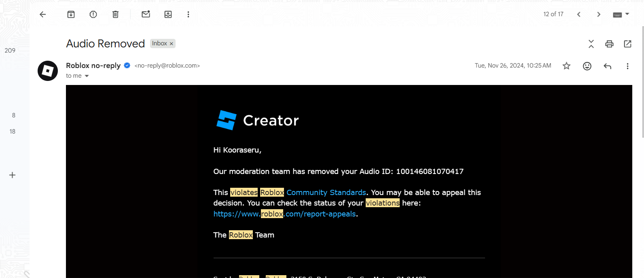The height and width of the screenshot is (278, 644).
Task: Click sidebar count 8
Action: click(x=14, y=115)
